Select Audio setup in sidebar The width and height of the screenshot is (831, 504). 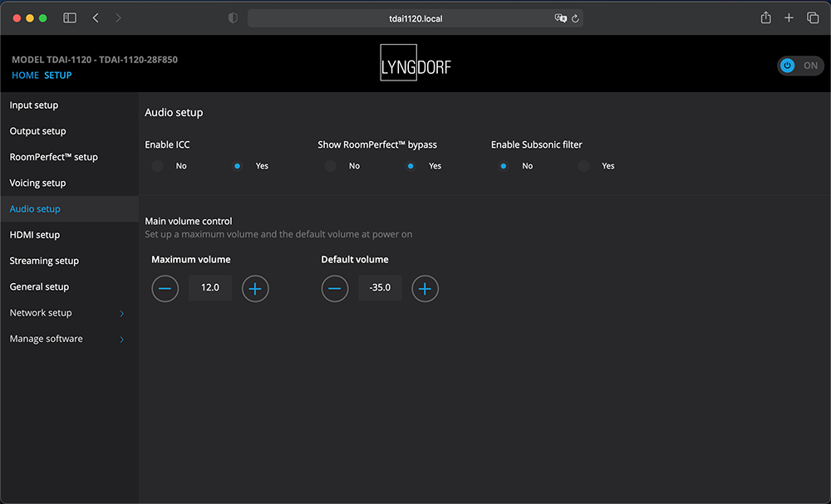click(x=69, y=209)
